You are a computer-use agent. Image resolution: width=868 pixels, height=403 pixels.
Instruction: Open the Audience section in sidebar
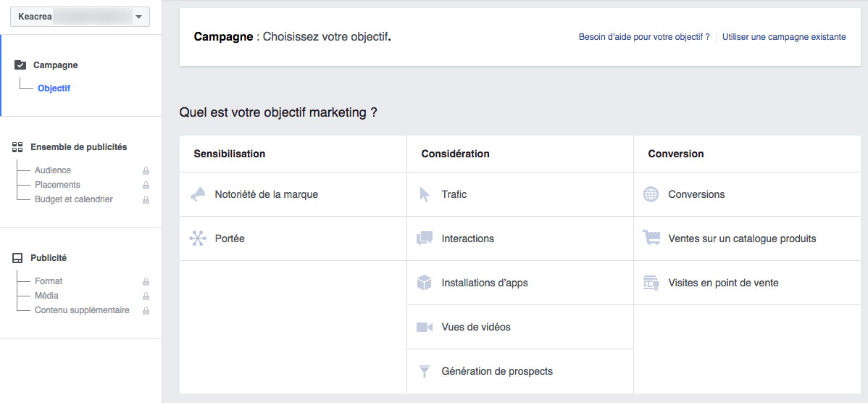(x=53, y=170)
